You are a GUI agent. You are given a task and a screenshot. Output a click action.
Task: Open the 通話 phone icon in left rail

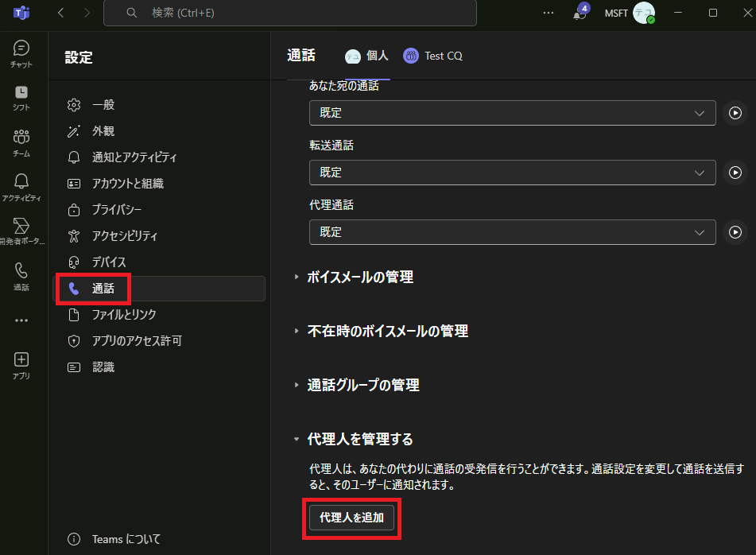pyautogui.click(x=21, y=276)
